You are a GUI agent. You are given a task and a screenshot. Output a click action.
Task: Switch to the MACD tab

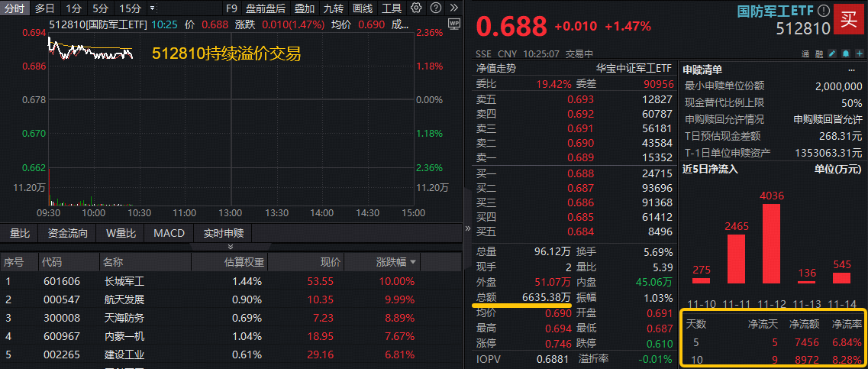[x=169, y=233]
